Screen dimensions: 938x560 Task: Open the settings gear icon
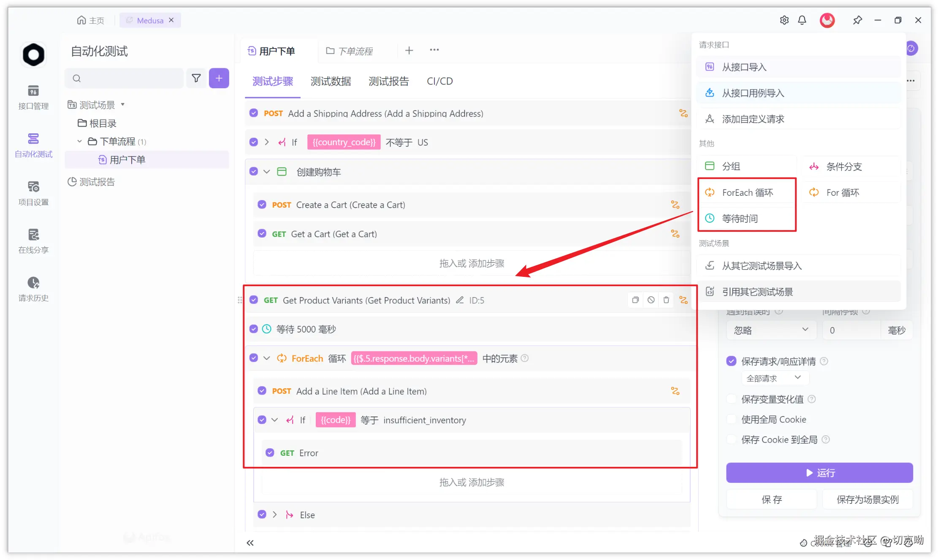point(784,20)
